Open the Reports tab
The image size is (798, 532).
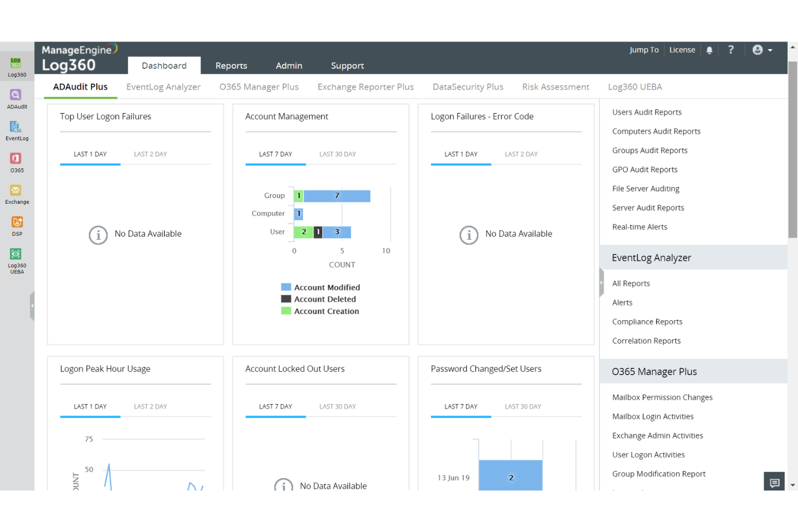[x=231, y=65]
